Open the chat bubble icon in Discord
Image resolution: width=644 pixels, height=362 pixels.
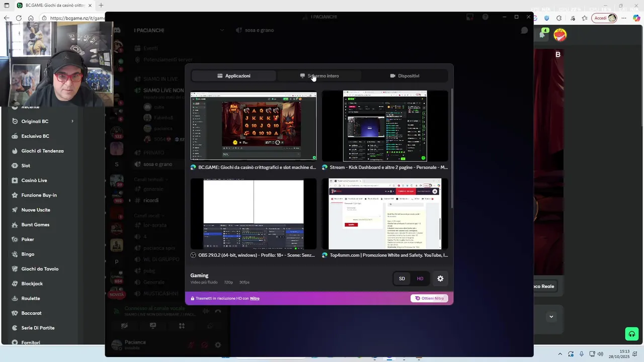click(x=524, y=30)
